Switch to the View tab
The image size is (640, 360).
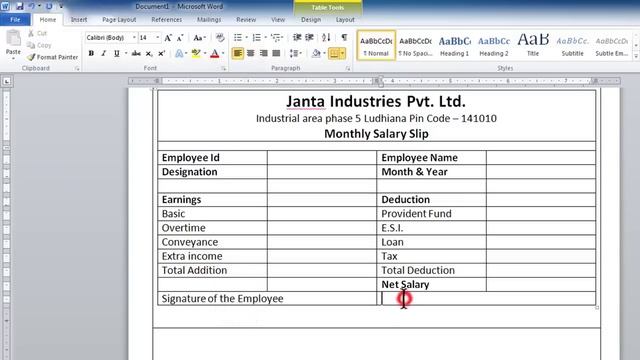278,20
